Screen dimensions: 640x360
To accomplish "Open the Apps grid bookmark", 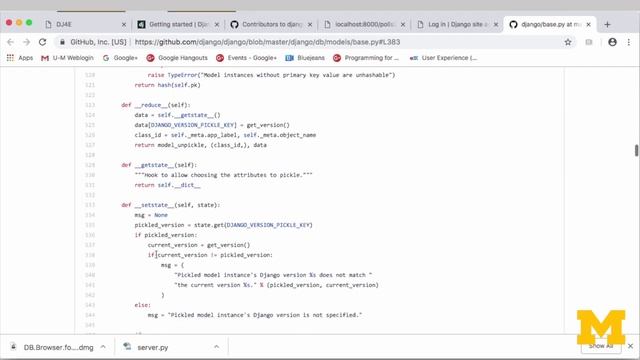I will [20, 58].
